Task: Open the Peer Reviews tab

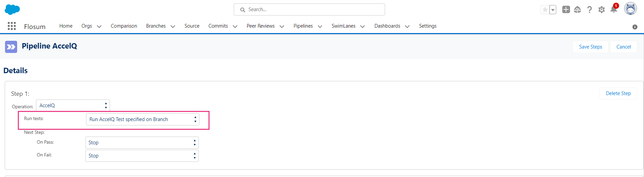Action: coord(261,26)
